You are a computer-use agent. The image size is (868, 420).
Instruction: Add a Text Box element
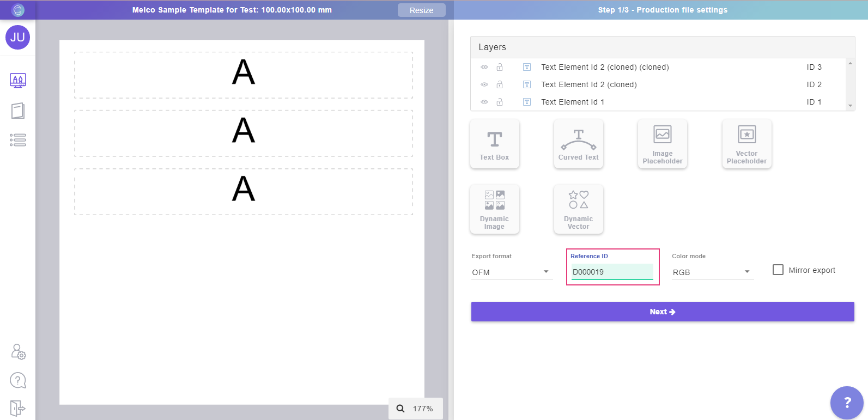494,144
